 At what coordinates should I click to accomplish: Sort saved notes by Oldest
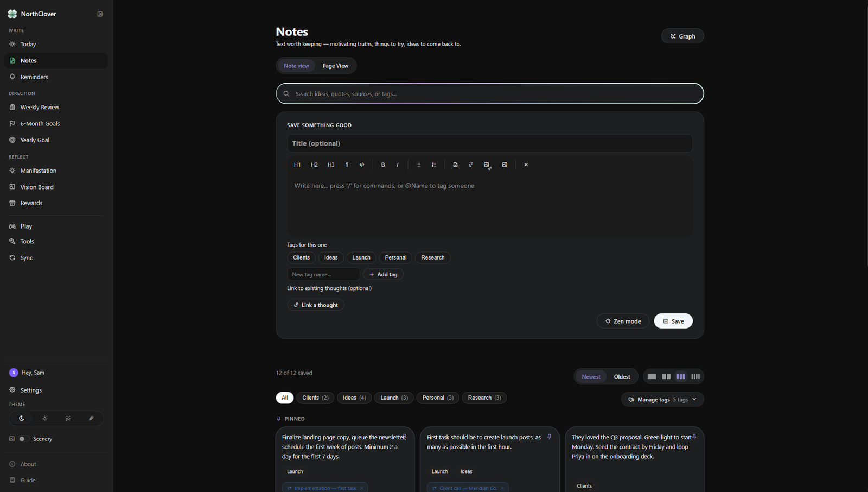tap(622, 376)
